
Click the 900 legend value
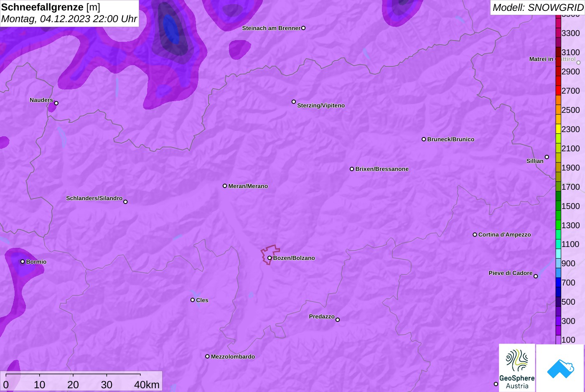(568, 263)
